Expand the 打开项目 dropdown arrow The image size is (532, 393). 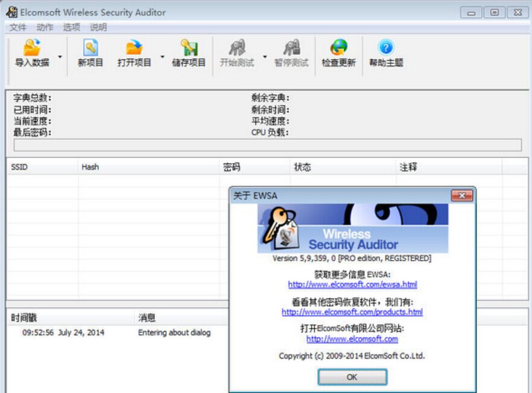click(162, 56)
